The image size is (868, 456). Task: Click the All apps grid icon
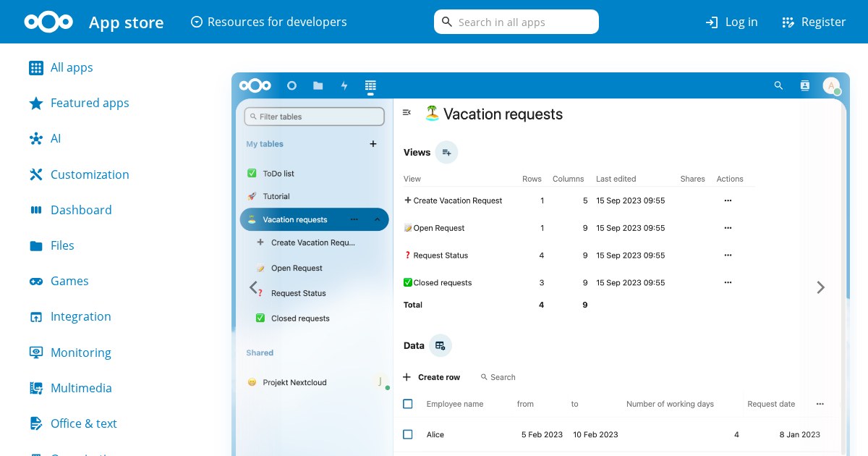coord(36,68)
